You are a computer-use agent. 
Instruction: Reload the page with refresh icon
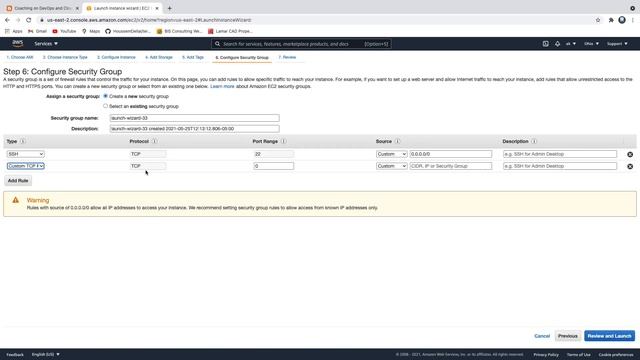pos(29,20)
